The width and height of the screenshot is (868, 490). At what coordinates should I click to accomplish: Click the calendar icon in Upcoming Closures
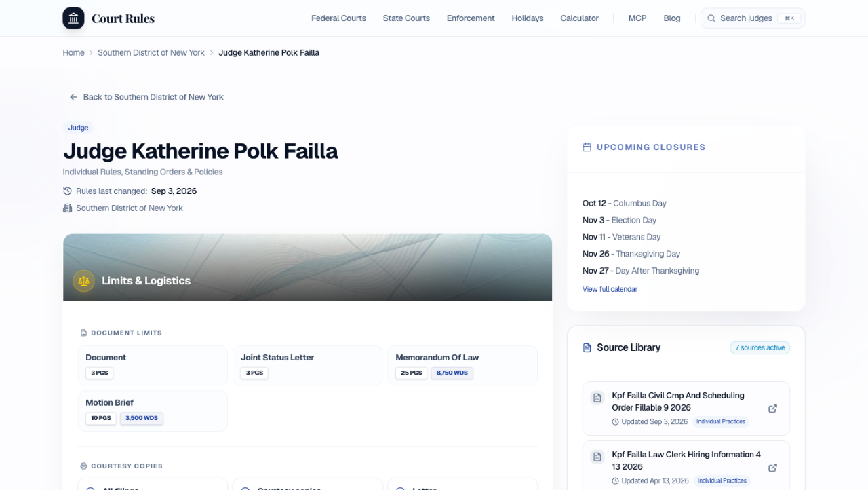(587, 147)
